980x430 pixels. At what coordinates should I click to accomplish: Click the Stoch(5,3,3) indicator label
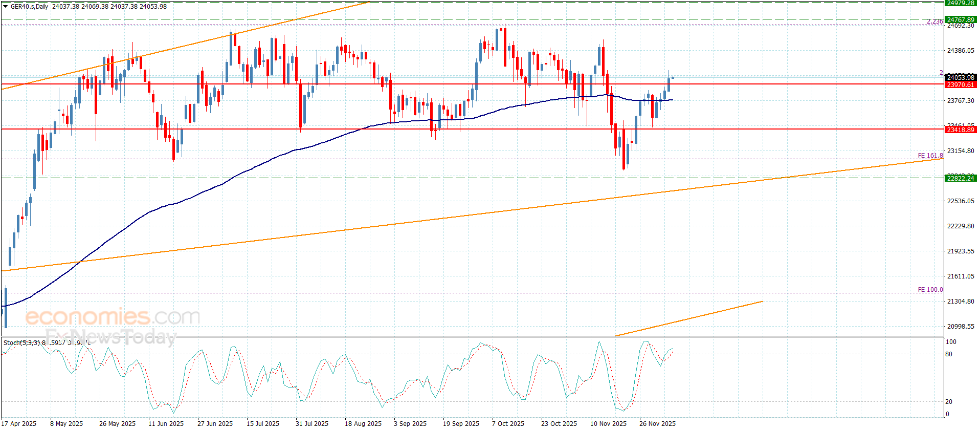[21, 342]
